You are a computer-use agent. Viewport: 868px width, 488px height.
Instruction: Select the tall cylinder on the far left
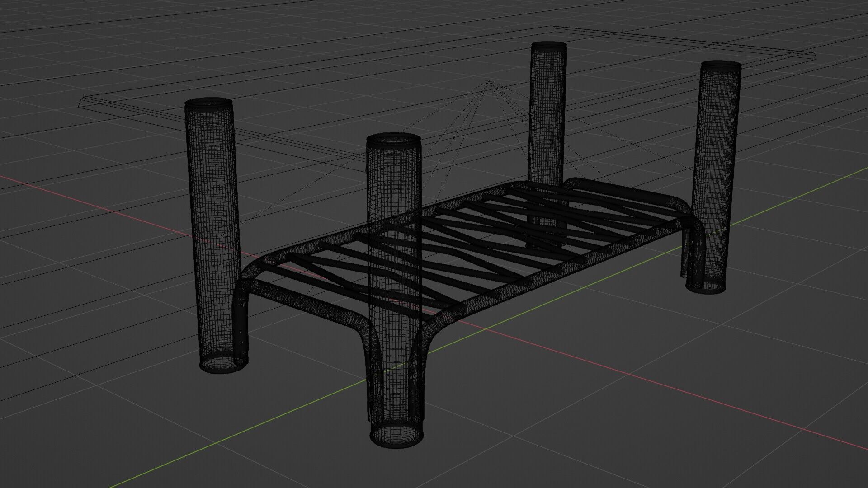pyautogui.click(x=212, y=217)
